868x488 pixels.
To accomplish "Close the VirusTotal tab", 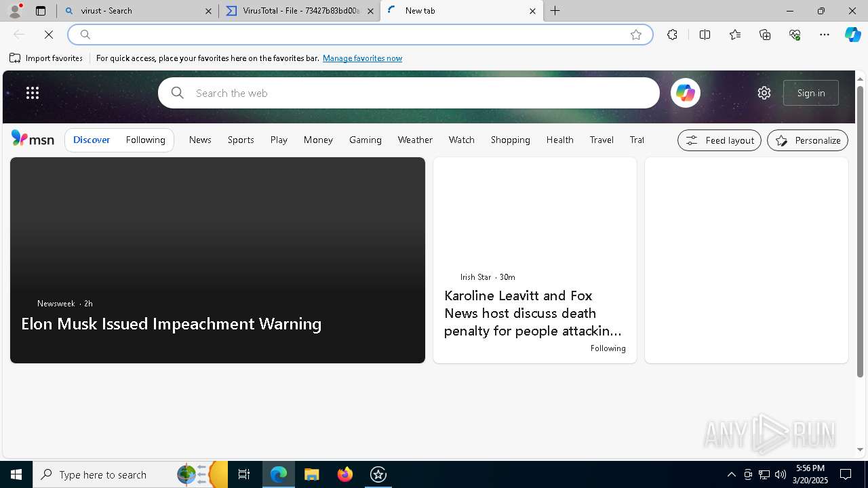I will point(370,11).
